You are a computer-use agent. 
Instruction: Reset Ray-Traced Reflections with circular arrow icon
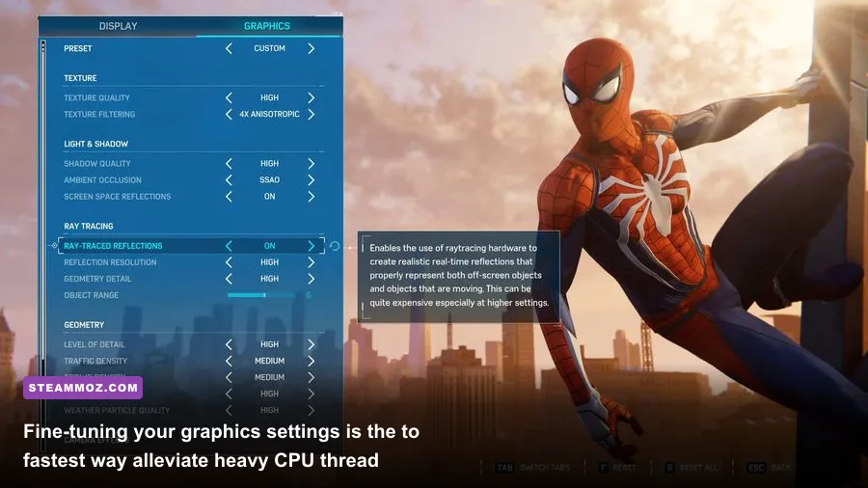pyautogui.click(x=335, y=246)
